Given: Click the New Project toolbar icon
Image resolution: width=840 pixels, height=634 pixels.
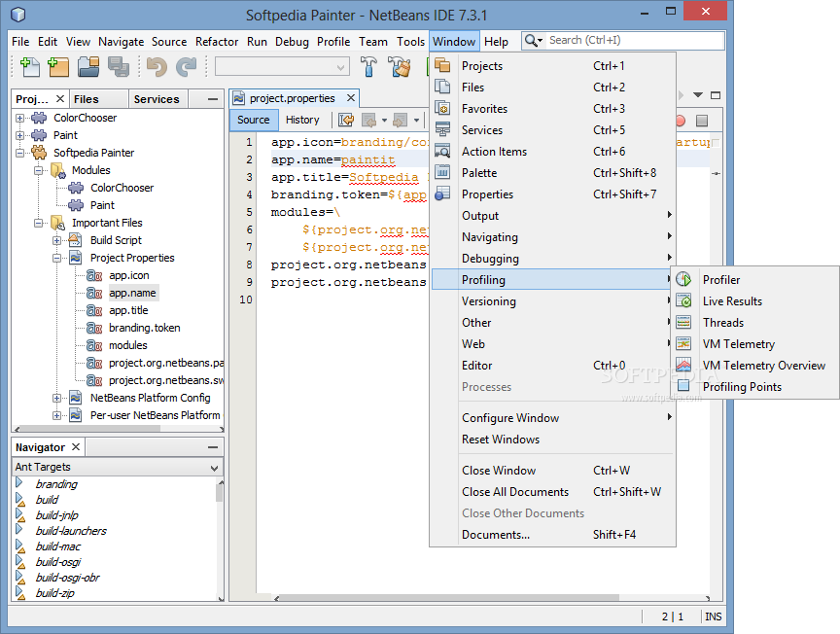Looking at the screenshot, I should 58,67.
